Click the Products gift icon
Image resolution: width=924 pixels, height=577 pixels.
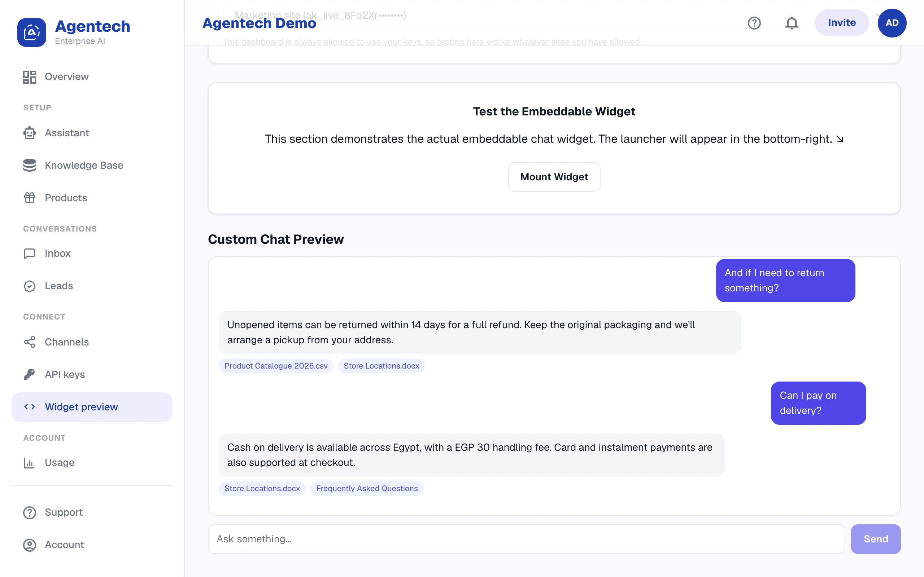click(29, 198)
